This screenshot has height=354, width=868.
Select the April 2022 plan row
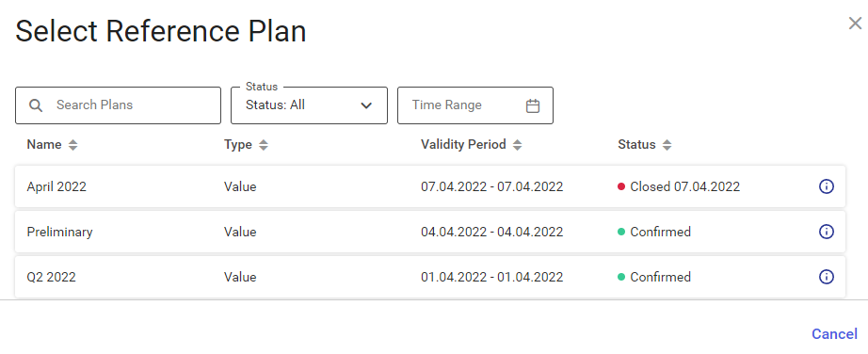tap(430, 186)
